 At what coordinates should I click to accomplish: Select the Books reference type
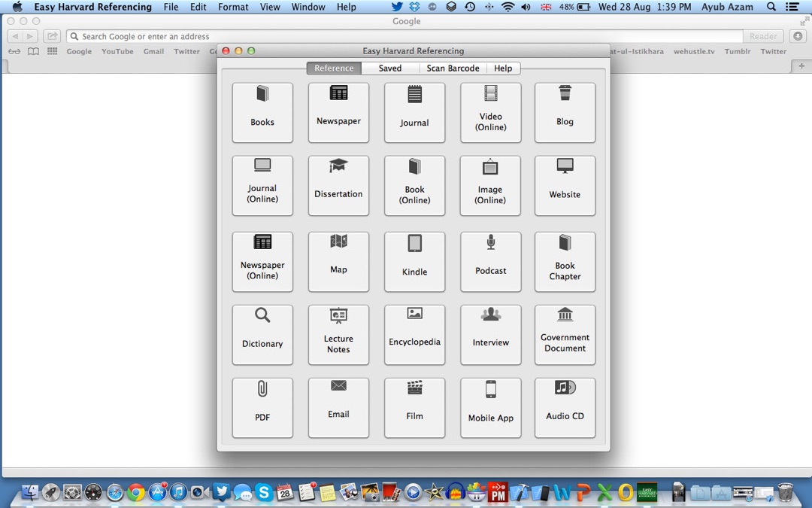coord(262,112)
